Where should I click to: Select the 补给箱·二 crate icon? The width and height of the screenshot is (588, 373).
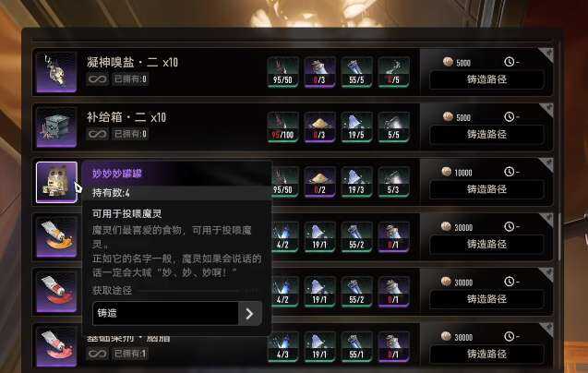click(56, 127)
